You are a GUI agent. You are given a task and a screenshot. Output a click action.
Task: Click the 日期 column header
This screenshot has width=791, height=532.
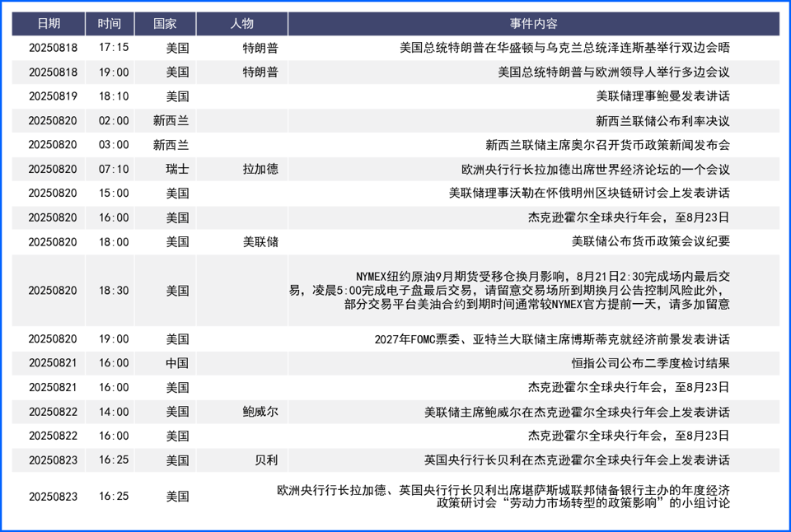[49, 24]
